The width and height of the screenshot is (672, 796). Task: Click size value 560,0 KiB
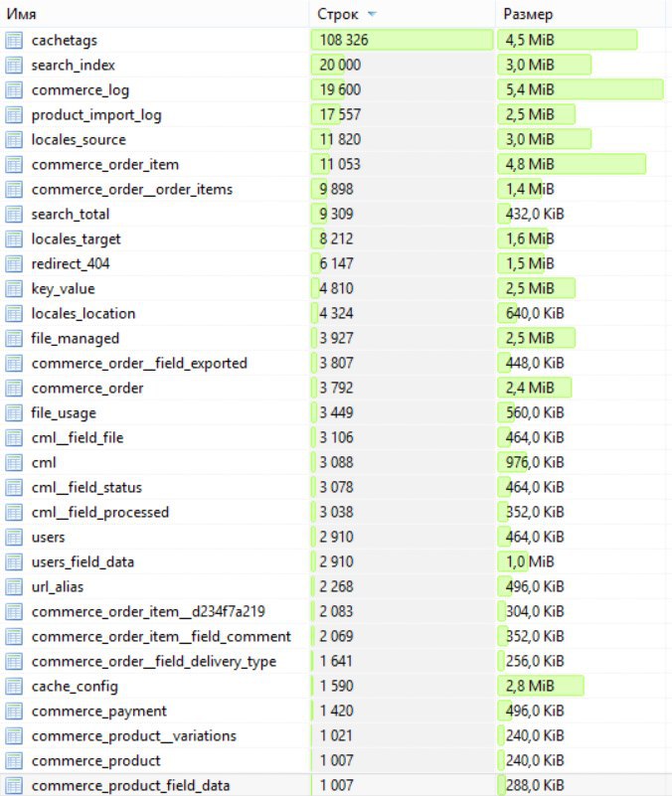[535, 413]
